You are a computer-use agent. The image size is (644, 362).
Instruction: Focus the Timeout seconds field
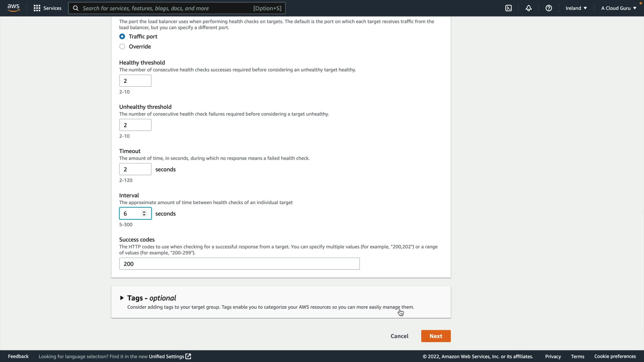pyautogui.click(x=135, y=169)
